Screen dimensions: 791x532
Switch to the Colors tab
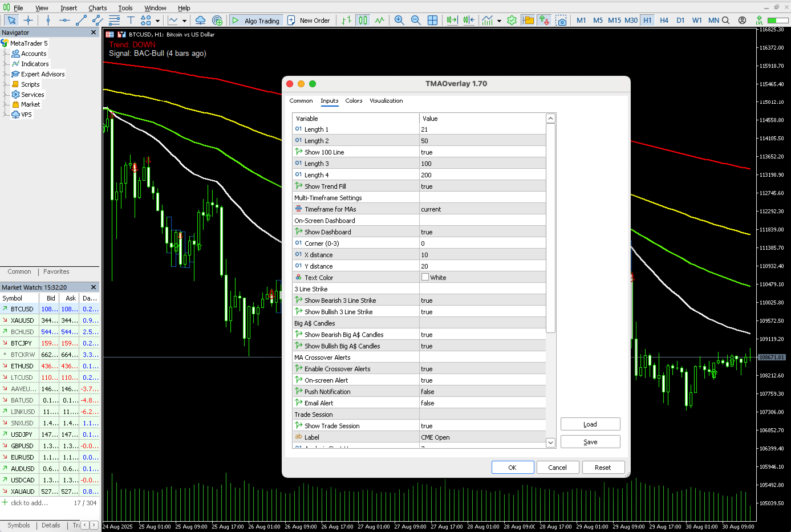point(354,101)
